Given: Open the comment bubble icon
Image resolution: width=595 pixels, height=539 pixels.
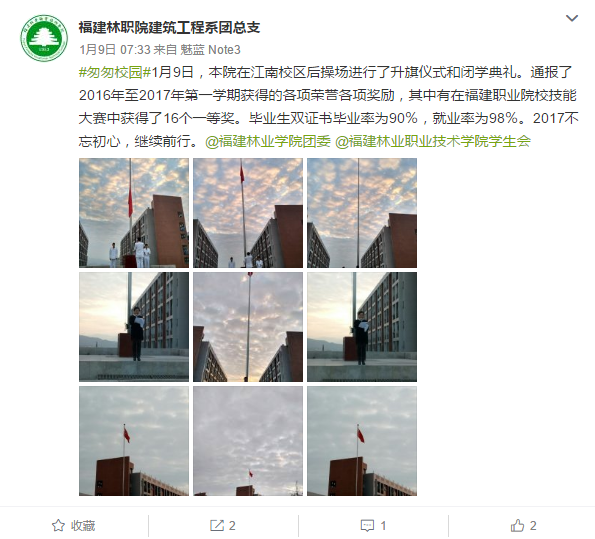Looking at the screenshot, I should 367,526.
